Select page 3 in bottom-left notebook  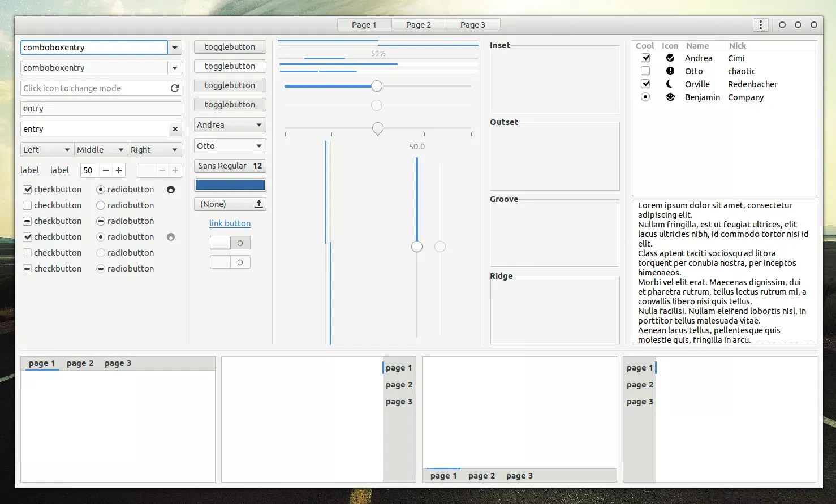[x=118, y=363]
